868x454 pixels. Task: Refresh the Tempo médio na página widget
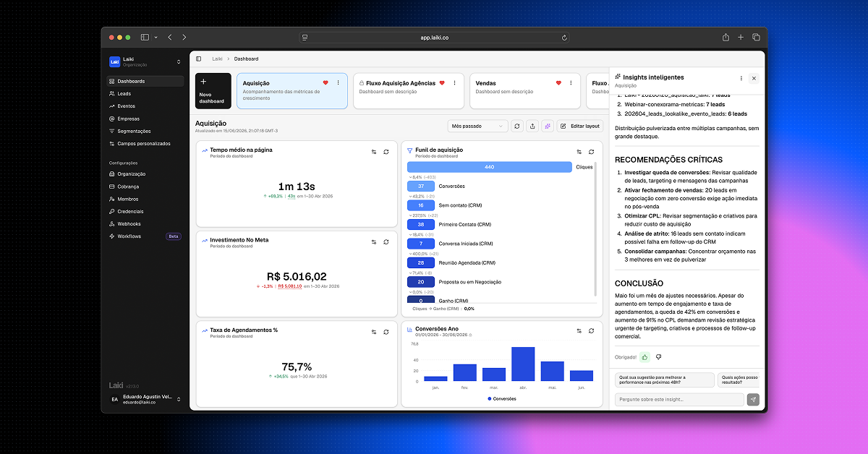386,152
